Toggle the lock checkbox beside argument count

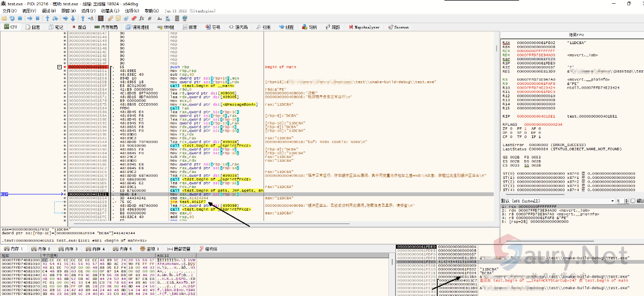[633, 200]
